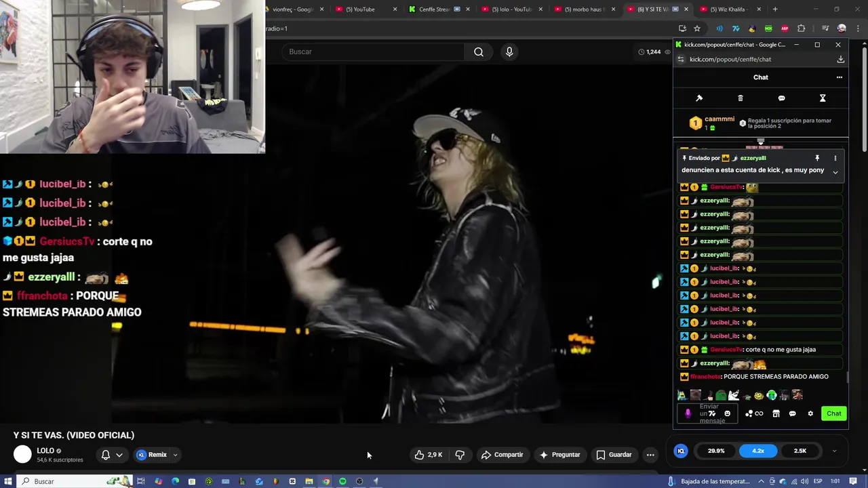
Task: Switch to the morbo haus tab
Action: 583,9
